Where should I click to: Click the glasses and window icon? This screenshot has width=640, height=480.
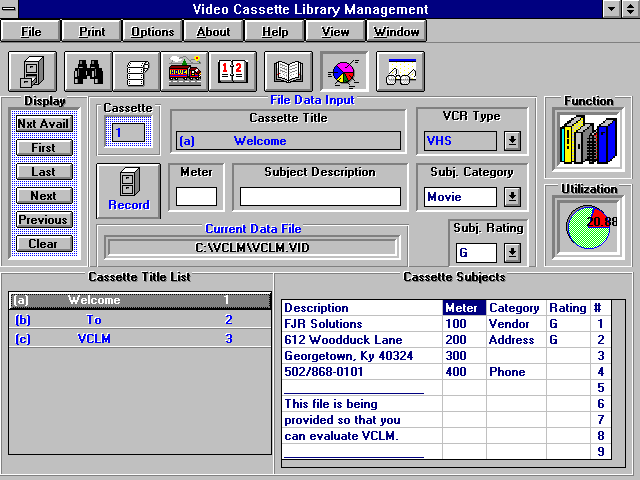coord(400,71)
